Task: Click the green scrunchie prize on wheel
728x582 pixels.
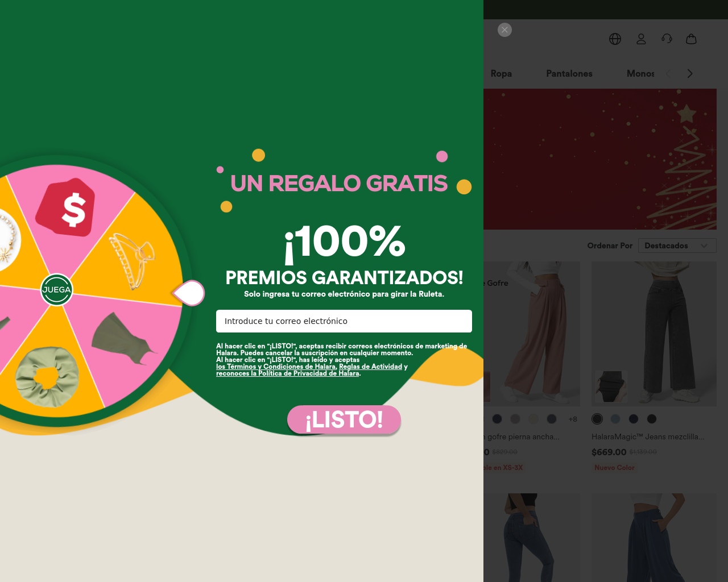Action: (x=47, y=377)
